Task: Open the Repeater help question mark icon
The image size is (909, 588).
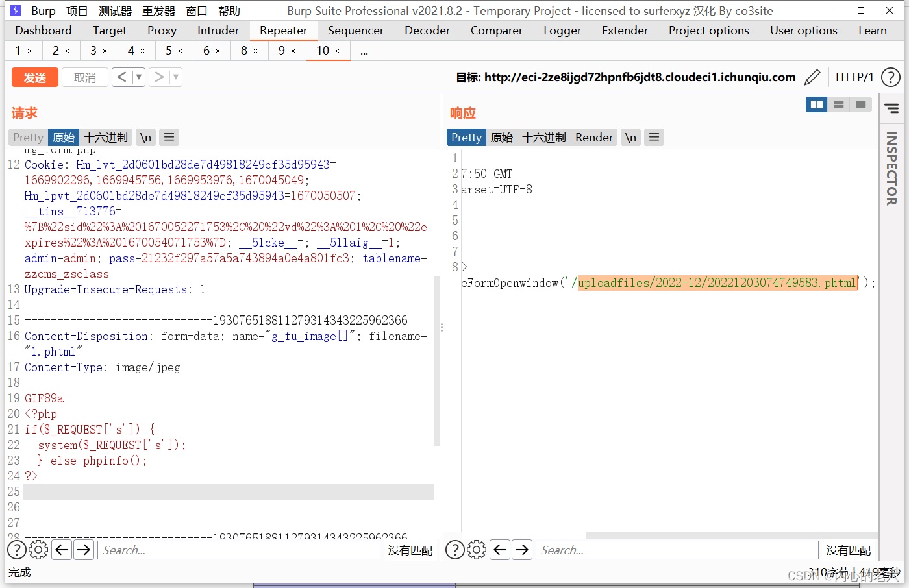Action: (891, 77)
